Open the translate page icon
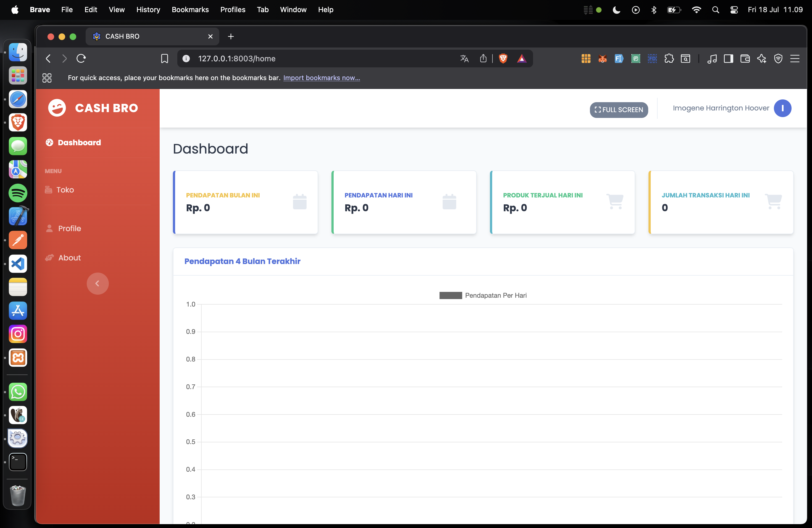 [x=464, y=59]
